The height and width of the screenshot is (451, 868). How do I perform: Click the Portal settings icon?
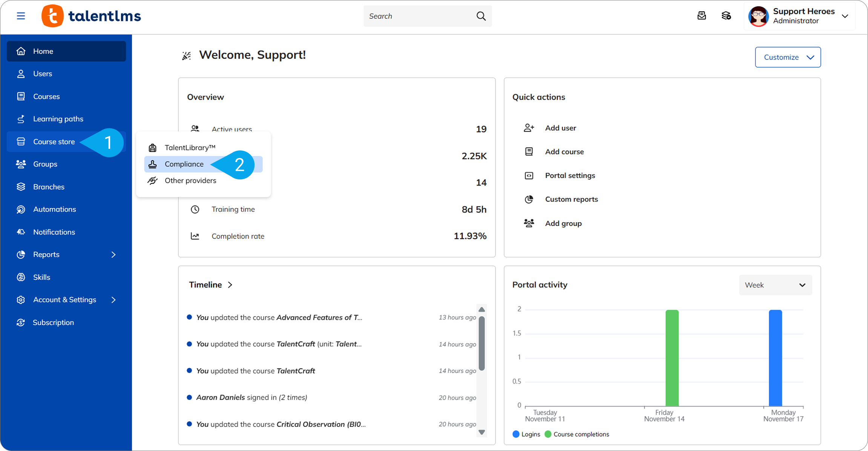[529, 176]
